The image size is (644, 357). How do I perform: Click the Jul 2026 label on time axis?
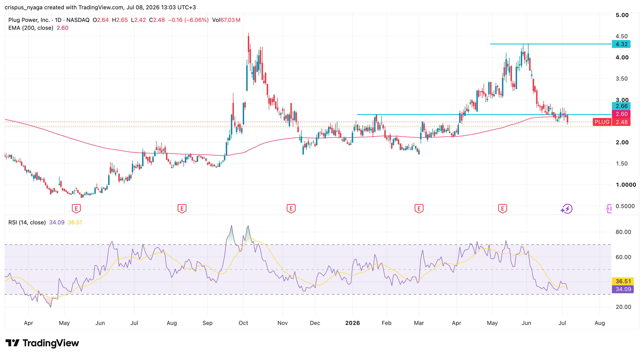tap(562, 323)
